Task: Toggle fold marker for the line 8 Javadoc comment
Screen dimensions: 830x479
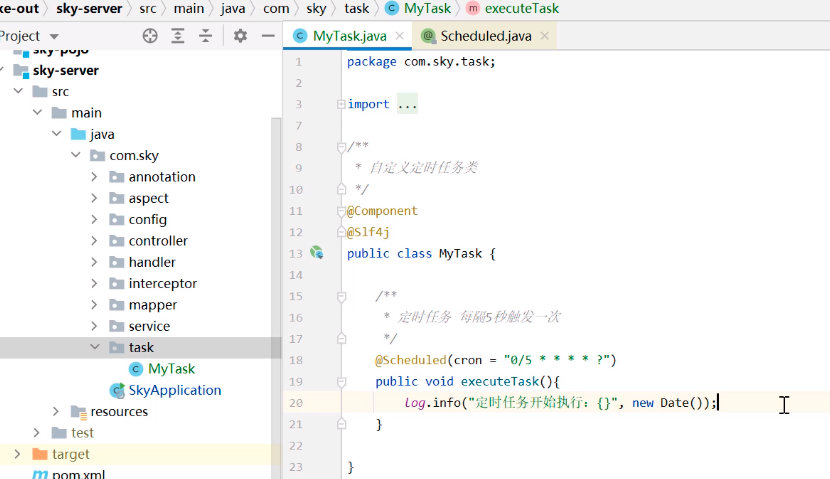Action: [342, 147]
